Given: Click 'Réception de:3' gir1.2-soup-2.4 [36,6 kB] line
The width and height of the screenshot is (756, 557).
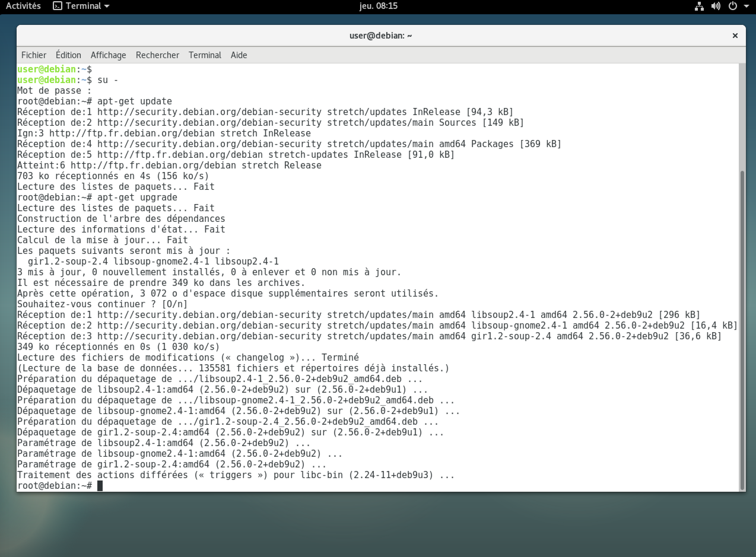Looking at the screenshot, I should 369,336.
